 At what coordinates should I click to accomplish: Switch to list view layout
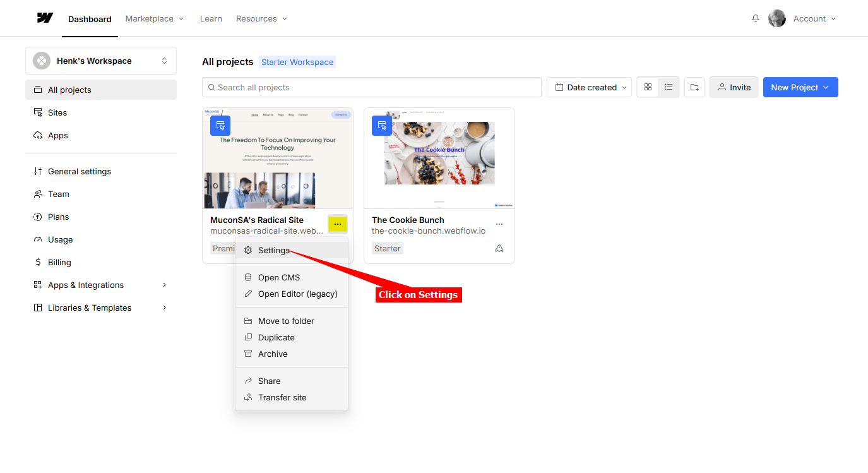pyautogui.click(x=669, y=87)
